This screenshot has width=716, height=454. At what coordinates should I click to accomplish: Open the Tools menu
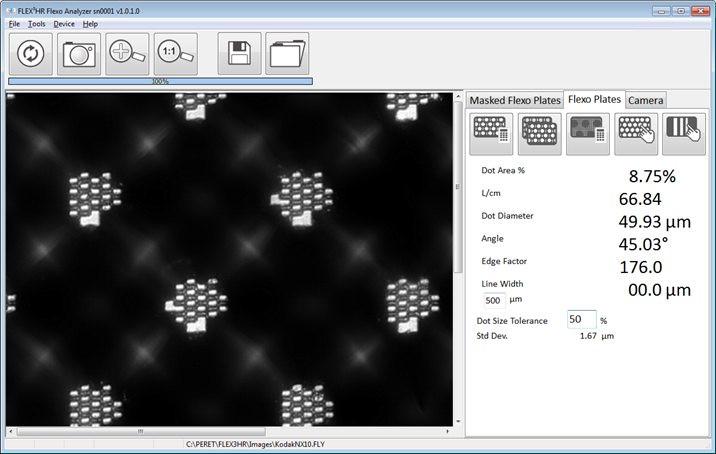[x=37, y=24]
